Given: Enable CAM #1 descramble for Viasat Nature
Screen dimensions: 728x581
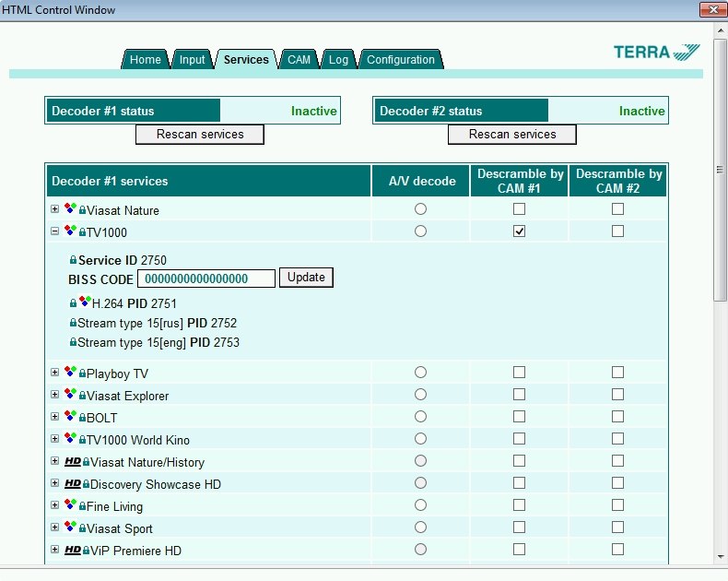Looking at the screenshot, I should (519, 209).
